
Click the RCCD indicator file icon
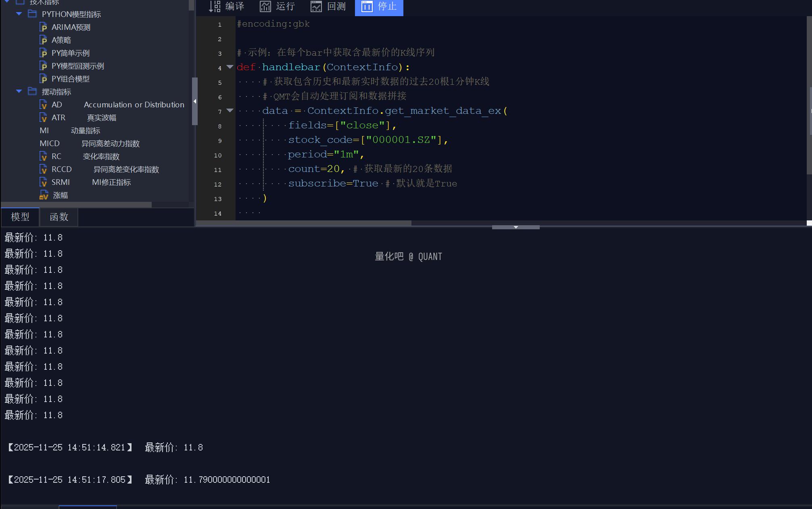pos(44,170)
